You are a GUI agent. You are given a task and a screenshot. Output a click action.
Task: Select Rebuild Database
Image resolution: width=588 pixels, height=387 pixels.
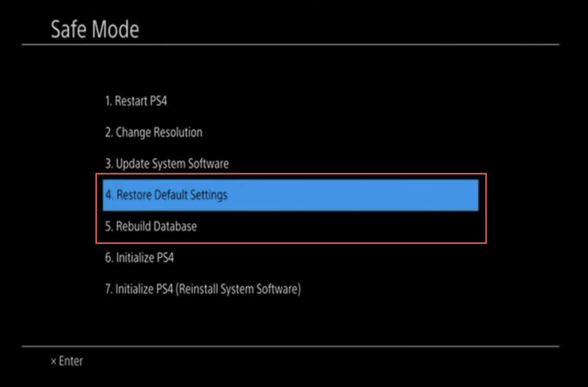(150, 226)
